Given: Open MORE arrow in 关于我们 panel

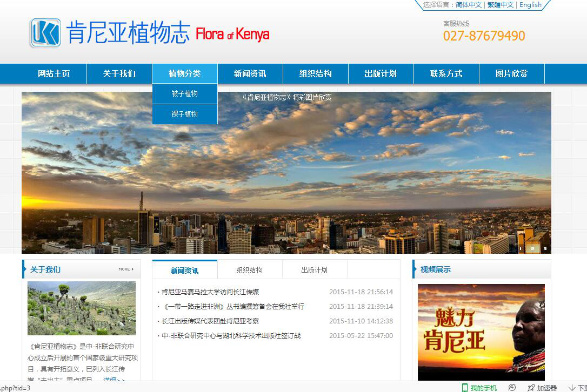Looking at the screenshot, I should click(x=126, y=269).
